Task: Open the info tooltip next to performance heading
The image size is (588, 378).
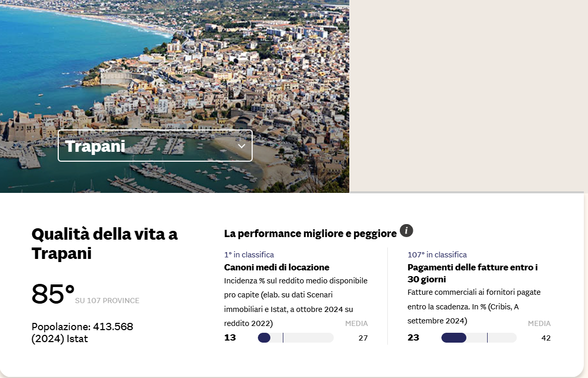Action: point(407,231)
